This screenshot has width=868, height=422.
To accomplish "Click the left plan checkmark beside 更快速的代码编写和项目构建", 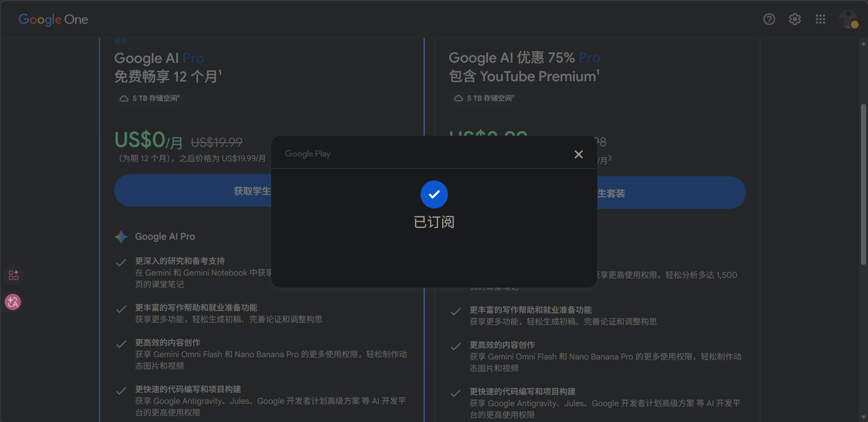I will click(121, 391).
